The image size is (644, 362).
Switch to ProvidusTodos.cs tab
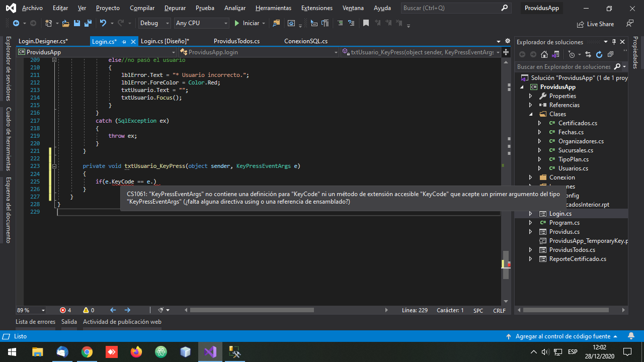(x=236, y=41)
